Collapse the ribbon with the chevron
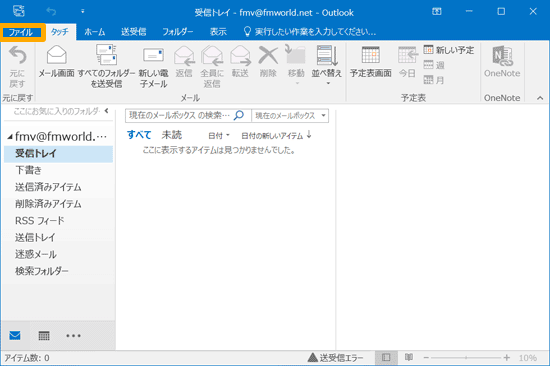This screenshot has height=366, width=550. (x=540, y=98)
